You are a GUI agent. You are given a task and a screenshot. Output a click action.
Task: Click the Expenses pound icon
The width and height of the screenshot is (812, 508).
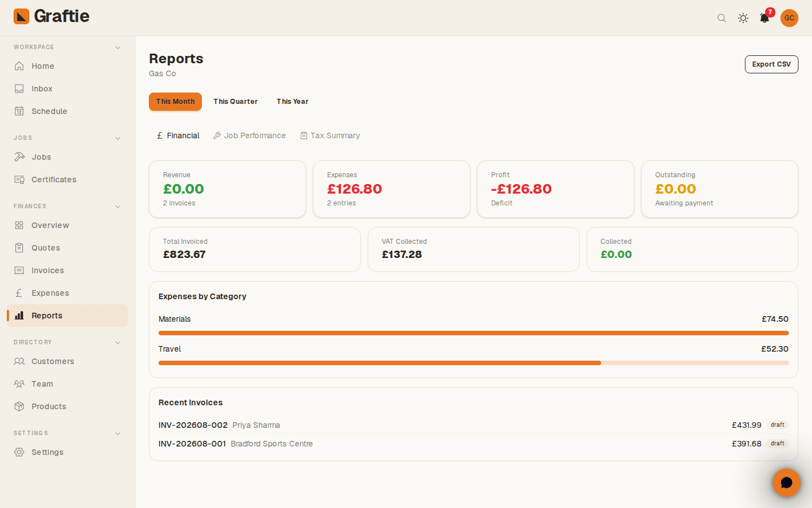pyautogui.click(x=19, y=293)
